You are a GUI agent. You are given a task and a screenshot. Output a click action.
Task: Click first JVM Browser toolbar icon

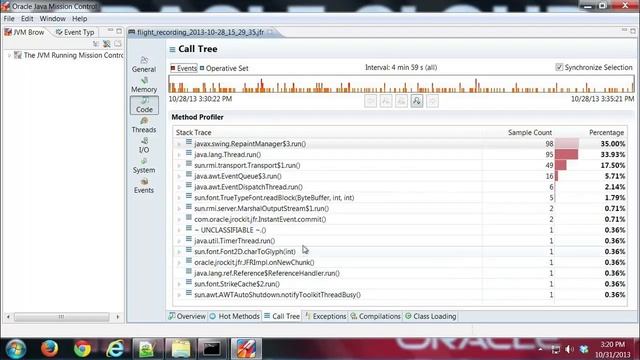coord(96,44)
